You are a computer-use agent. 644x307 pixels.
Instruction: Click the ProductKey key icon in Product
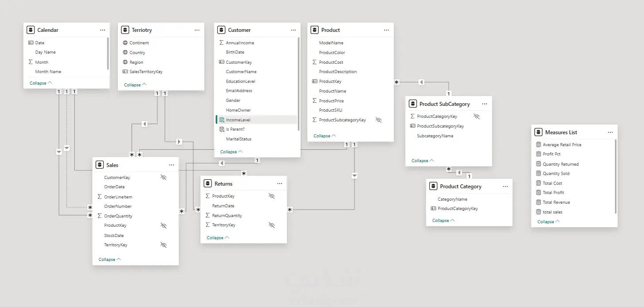(x=314, y=82)
